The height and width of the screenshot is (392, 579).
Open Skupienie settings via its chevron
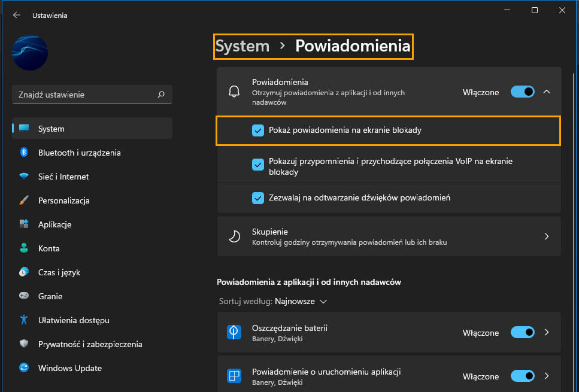click(x=547, y=236)
